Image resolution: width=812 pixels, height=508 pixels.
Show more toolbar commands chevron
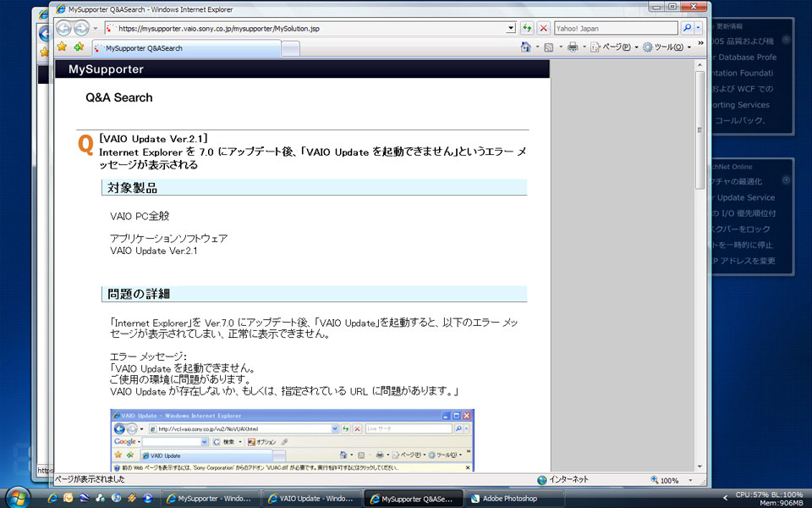[x=700, y=43]
